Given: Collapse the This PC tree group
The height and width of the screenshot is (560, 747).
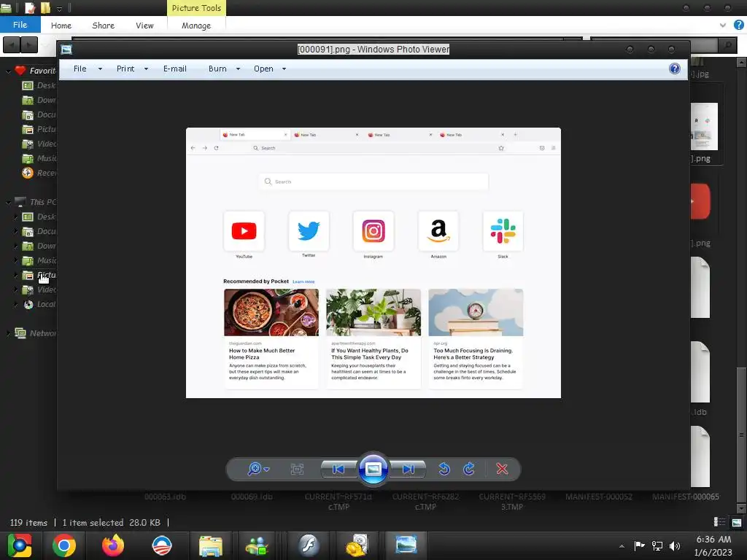Looking at the screenshot, I should pos(8,203).
